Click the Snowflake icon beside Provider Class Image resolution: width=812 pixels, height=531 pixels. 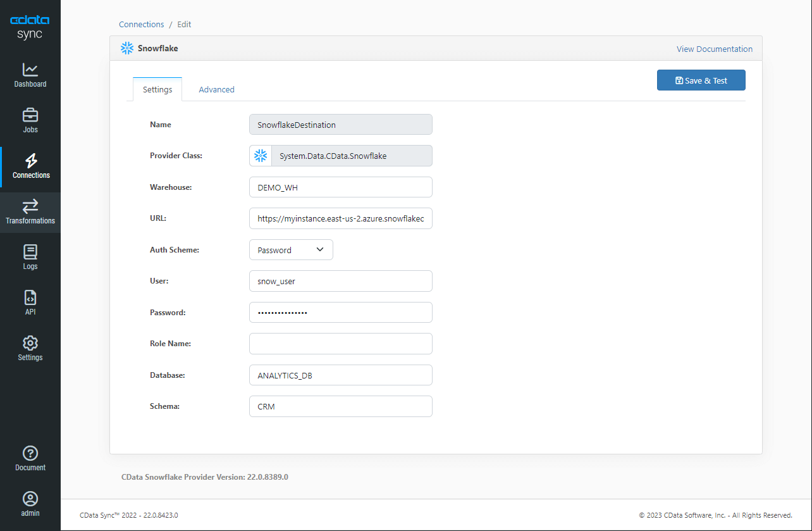point(261,155)
